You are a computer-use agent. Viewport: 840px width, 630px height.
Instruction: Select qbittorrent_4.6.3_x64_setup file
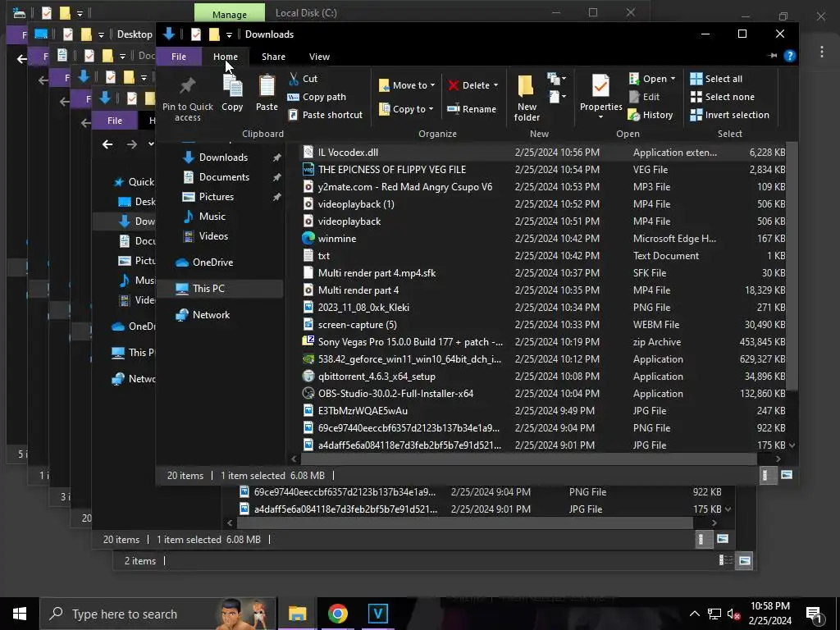(x=376, y=376)
